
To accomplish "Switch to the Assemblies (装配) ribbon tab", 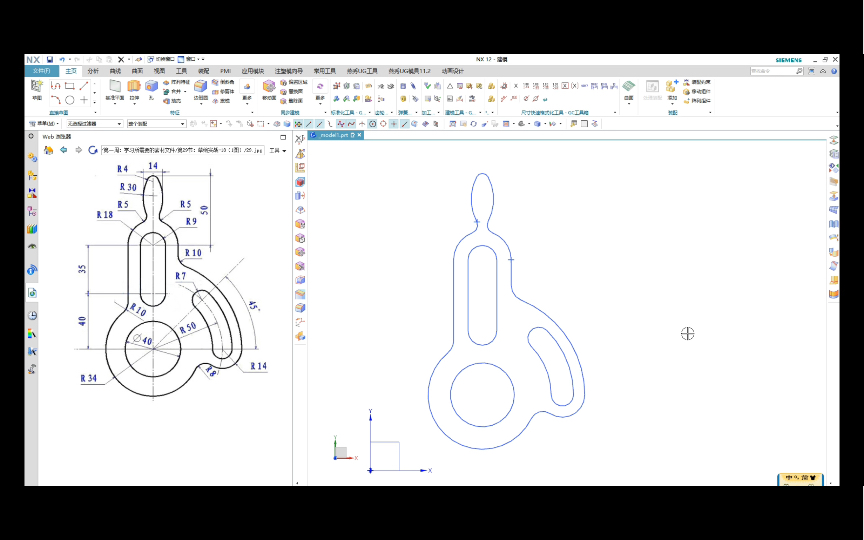I will point(203,71).
